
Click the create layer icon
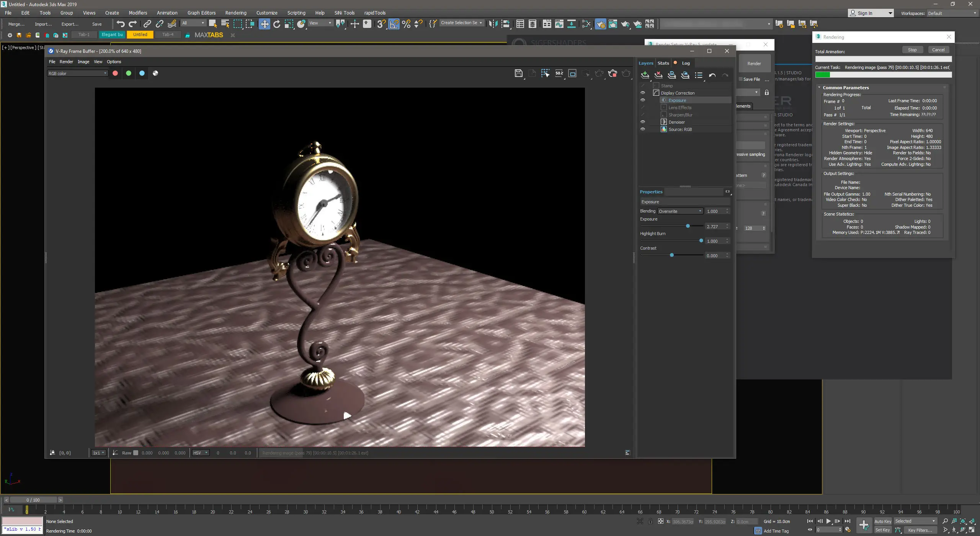[645, 75]
